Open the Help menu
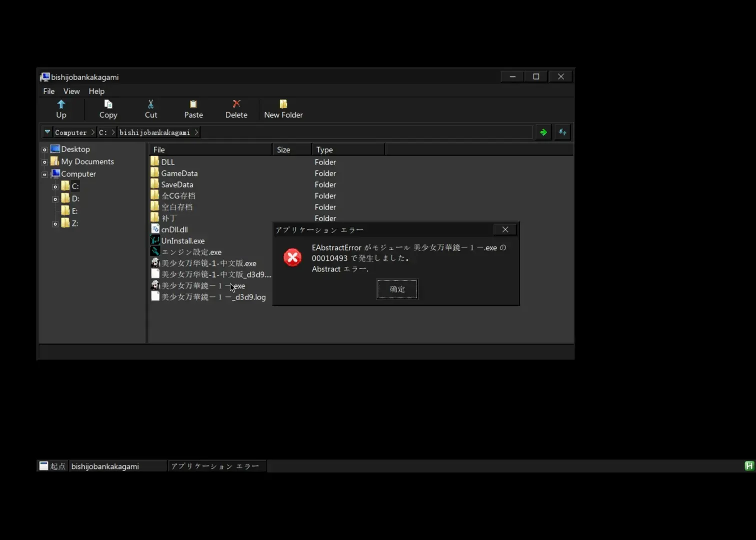756x540 pixels. (96, 91)
